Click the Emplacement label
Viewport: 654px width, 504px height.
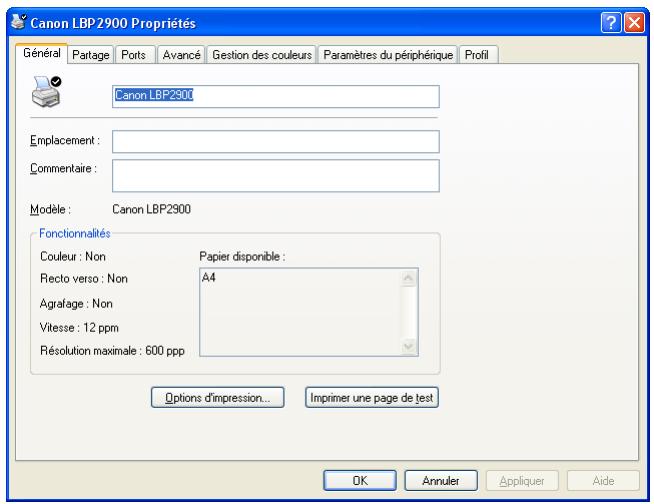[65, 140]
